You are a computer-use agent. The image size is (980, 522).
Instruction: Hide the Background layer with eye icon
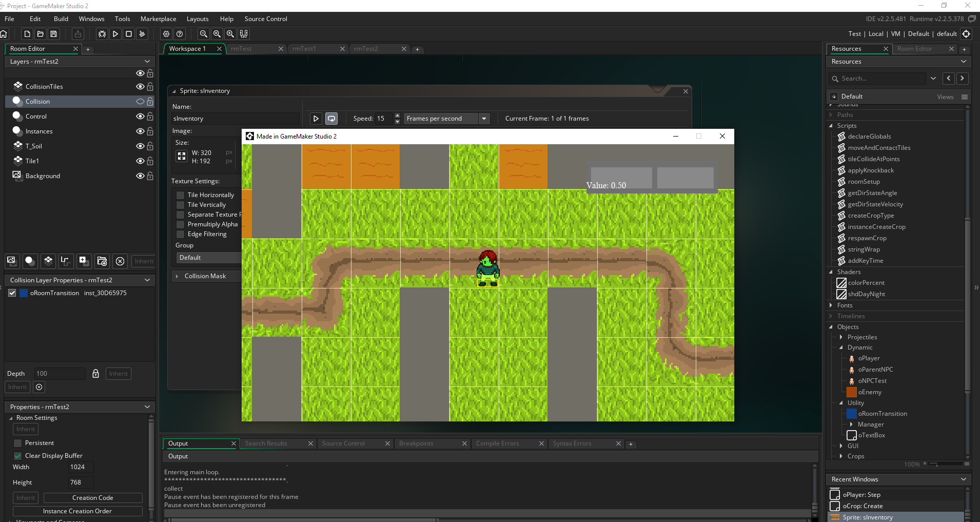pos(140,176)
